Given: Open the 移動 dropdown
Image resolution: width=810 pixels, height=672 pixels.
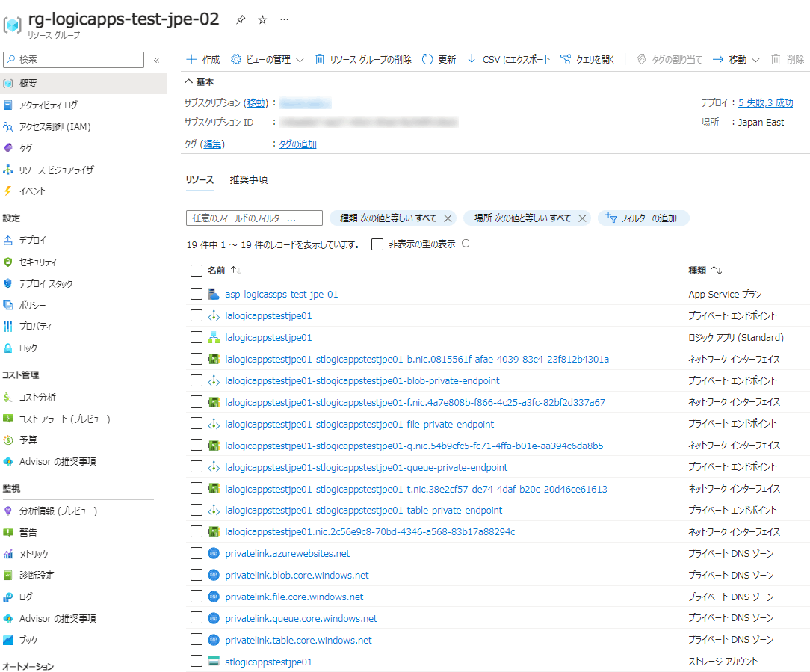Looking at the screenshot, I should [736, 60].
